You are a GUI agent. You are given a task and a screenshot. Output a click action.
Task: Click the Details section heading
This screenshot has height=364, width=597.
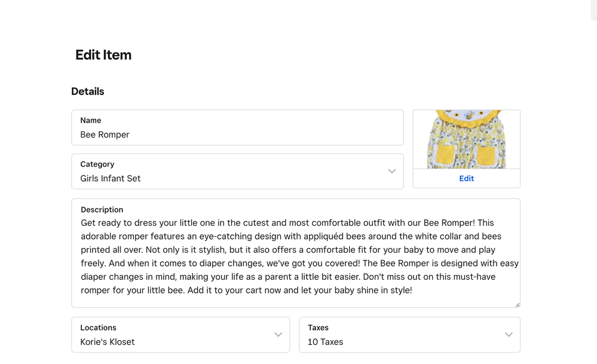coord(88,91)
